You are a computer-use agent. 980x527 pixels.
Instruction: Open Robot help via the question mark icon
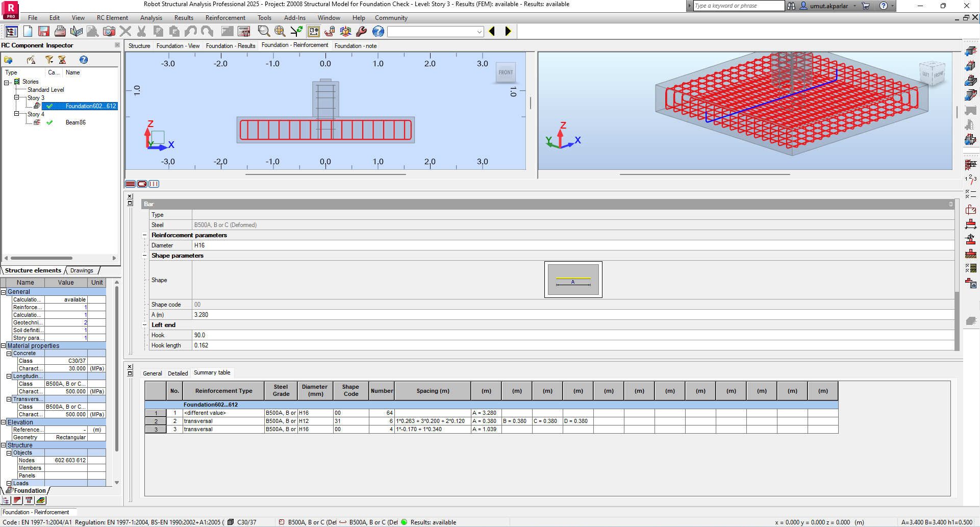pyautogui.click(x=378, y=31)
